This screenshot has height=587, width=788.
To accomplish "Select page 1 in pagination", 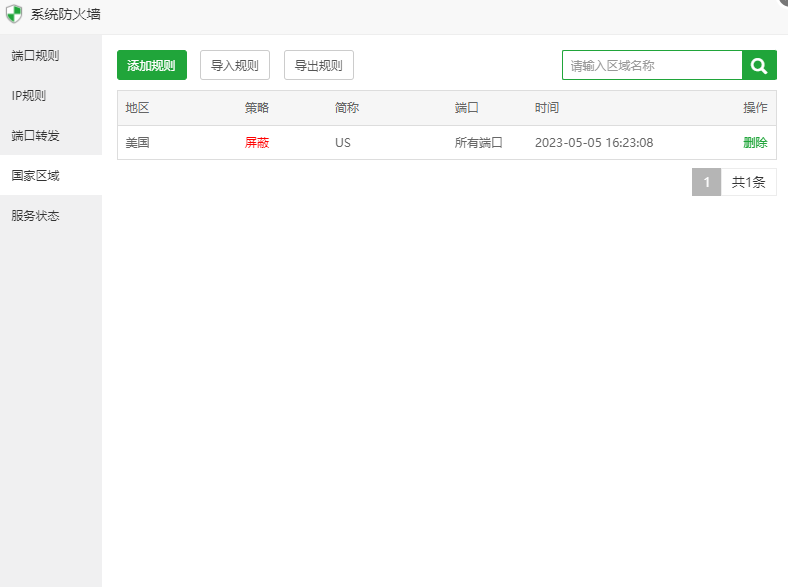I will click(x=706, y=182).
